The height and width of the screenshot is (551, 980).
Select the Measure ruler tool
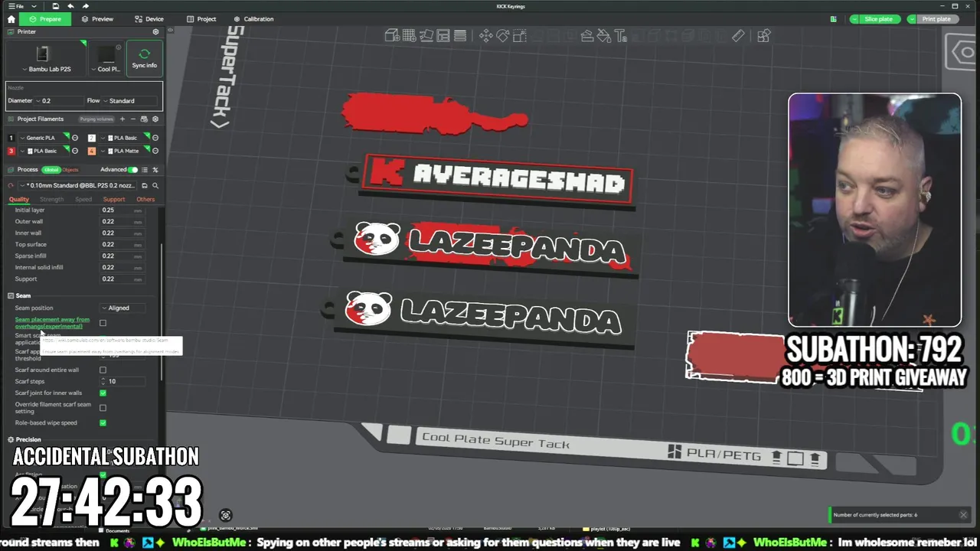click(738, 35)
